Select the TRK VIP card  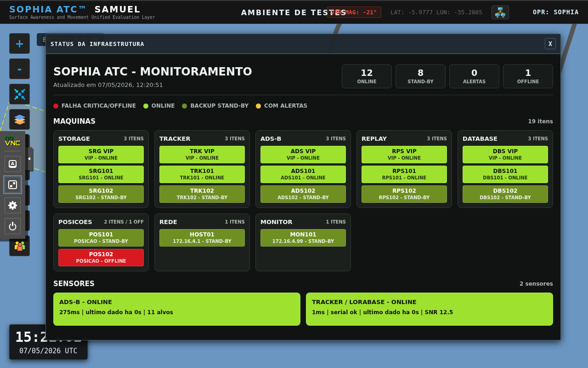pos(202,155)
